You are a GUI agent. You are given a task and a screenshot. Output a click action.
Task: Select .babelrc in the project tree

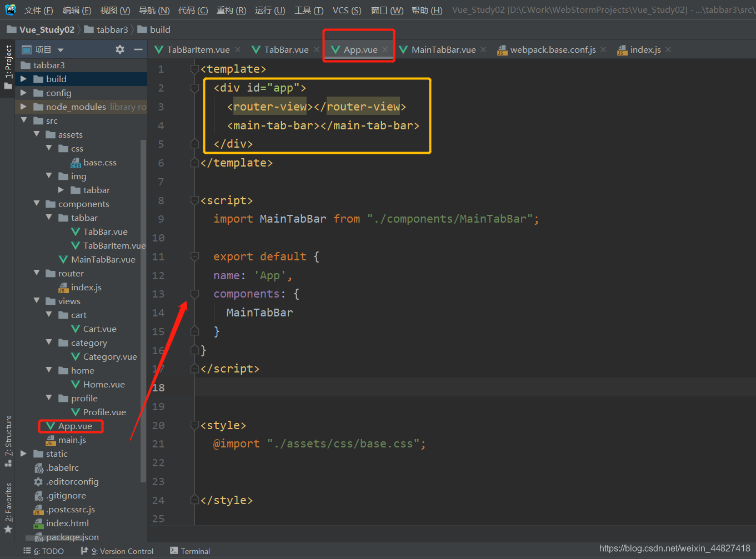pos(56,467)
